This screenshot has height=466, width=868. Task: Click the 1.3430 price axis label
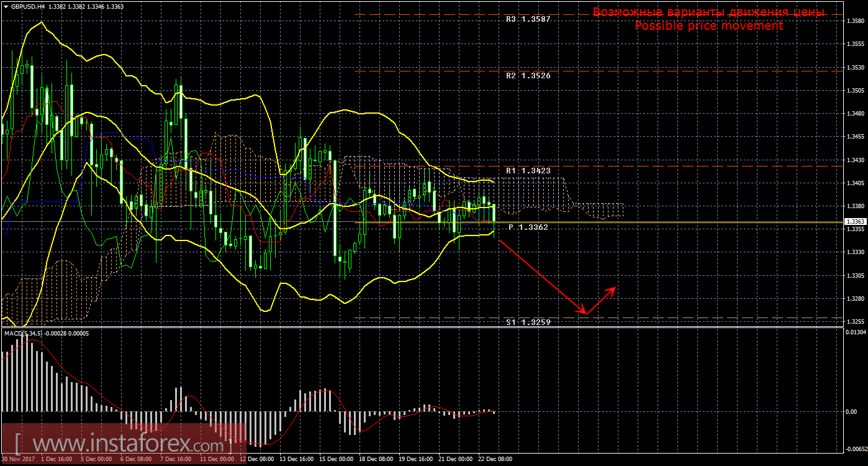pos(855,160)
